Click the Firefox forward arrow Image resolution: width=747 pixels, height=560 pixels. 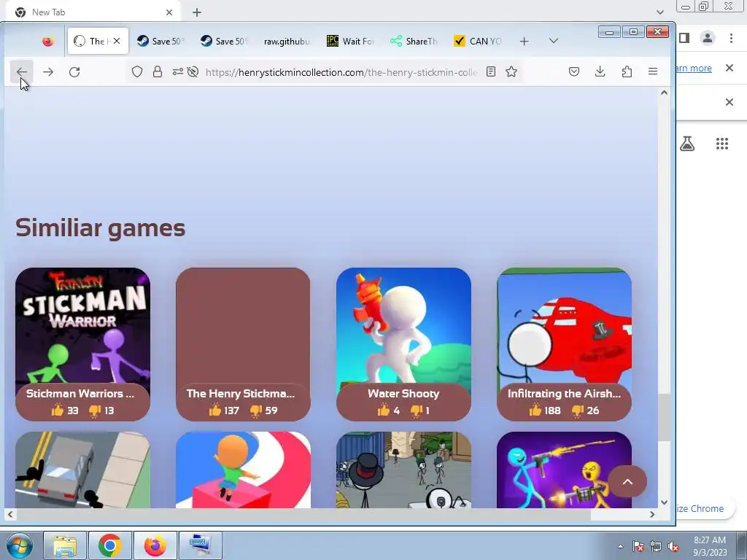[x=48, y=72]
